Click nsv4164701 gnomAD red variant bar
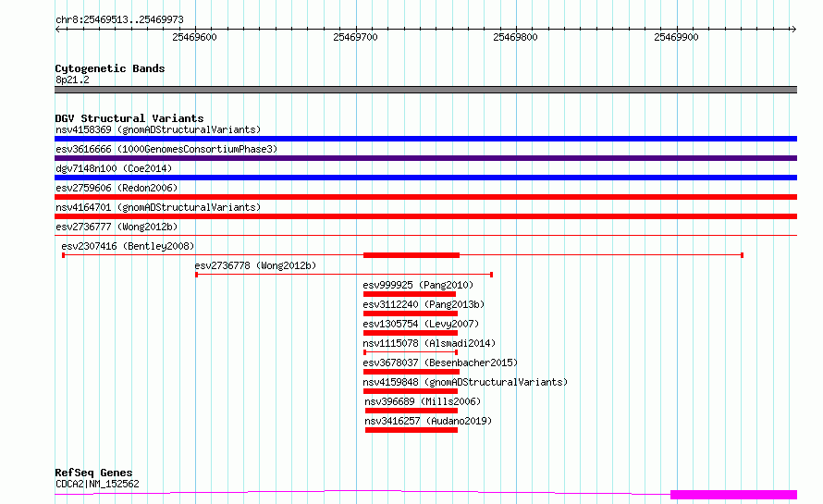The image size is (823, 504). click(425, 216)
